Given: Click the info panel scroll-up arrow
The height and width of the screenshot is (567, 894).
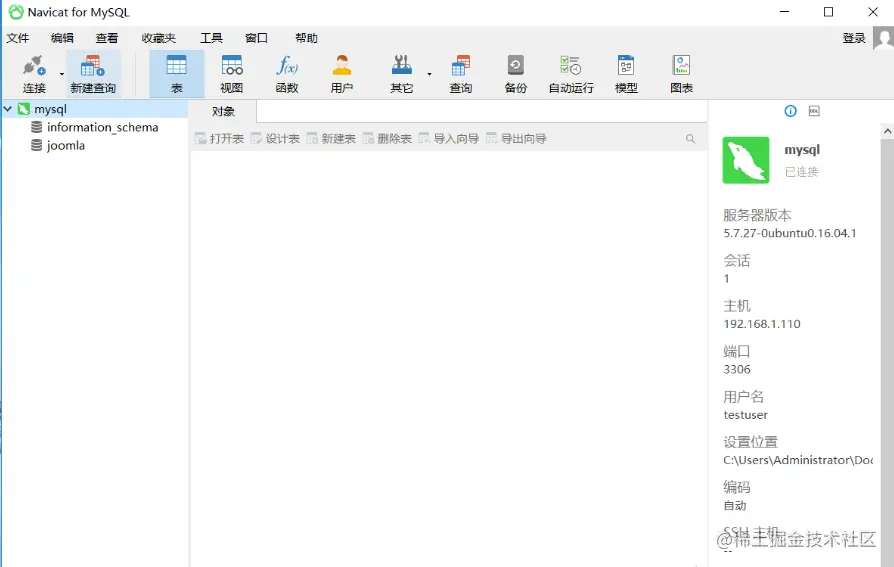Looking at the screenshot, I should tap(887, 131).
